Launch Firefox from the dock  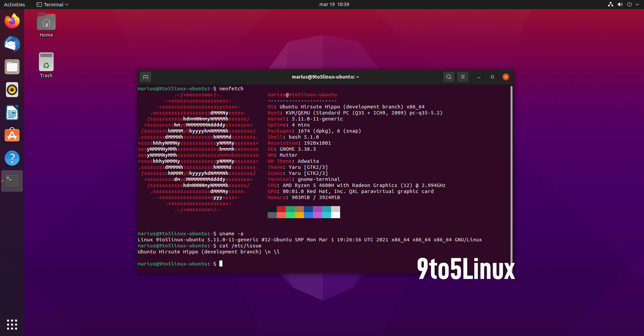tap(12, 21)
